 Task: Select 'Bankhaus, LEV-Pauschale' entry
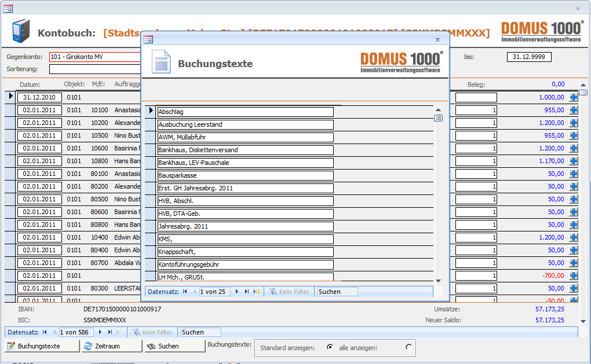click(x=245, y=163)
